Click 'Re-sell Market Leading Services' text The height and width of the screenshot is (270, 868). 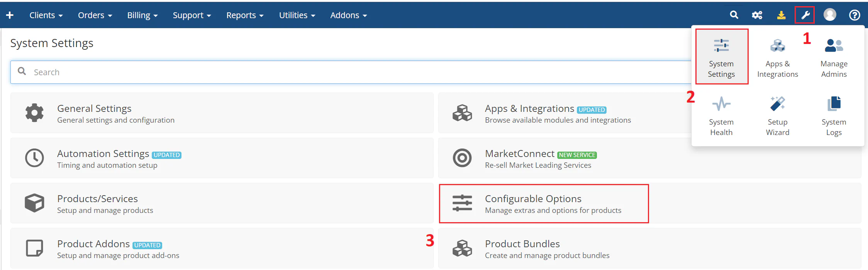click(538, 165)
